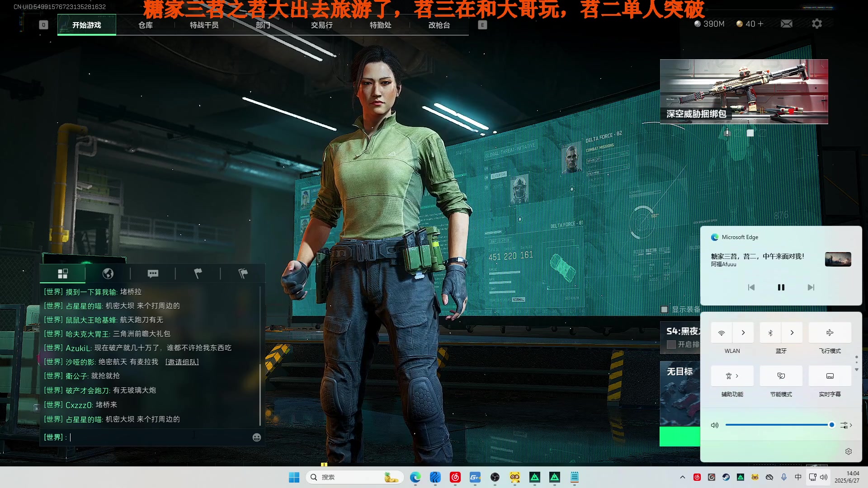Open Notepad from the taskbar

pos(575,477)
